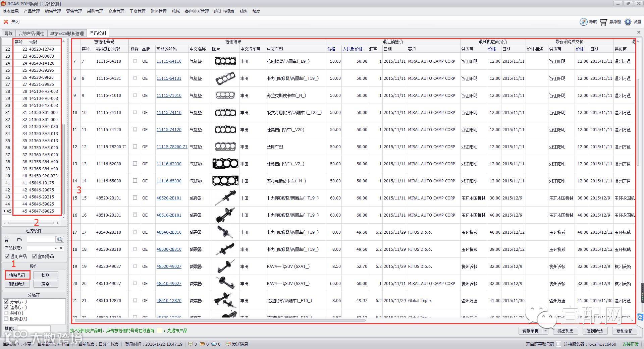Open the gasket image for 11116-62030
The width and height of the screenshot is (644, 349).
click(225, 164)
